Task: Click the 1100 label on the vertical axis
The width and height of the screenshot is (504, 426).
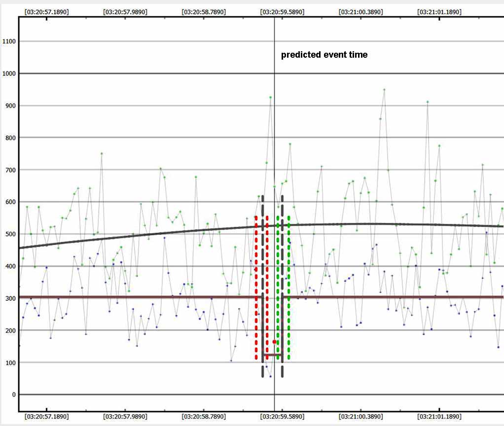Action: click(x=9, y=41)
